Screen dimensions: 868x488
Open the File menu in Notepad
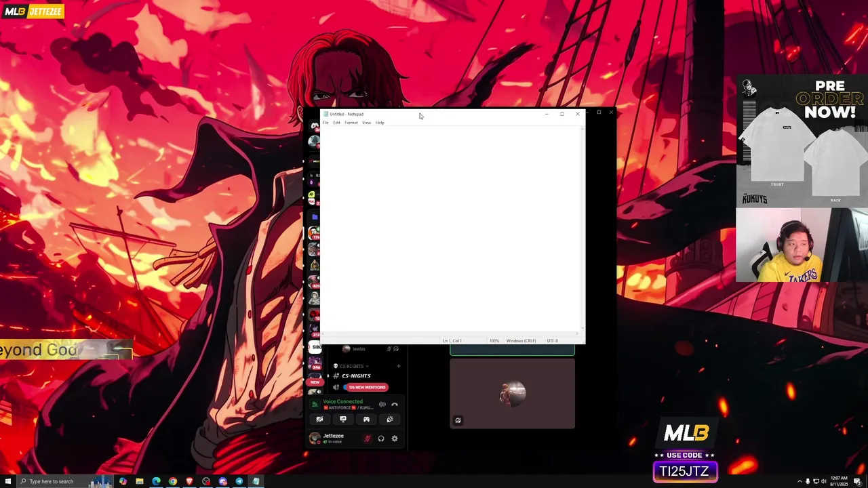coord(325,123)
